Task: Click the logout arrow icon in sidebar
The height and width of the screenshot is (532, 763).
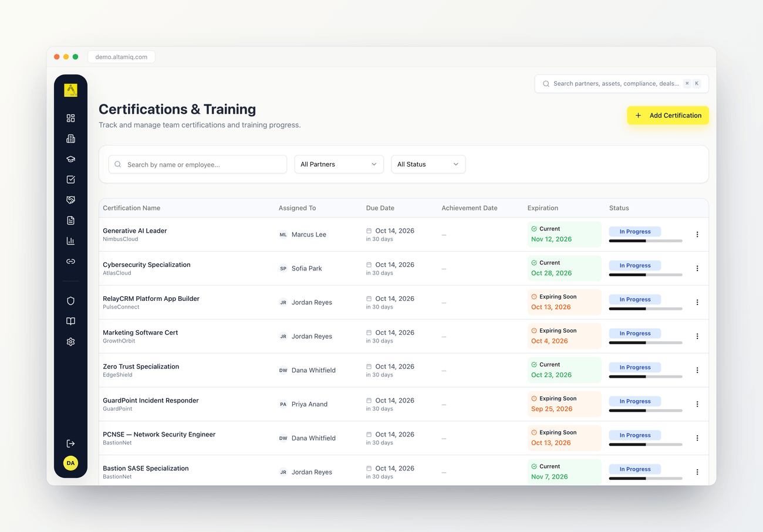Action: pyautogui.click(x=70, y=443)
